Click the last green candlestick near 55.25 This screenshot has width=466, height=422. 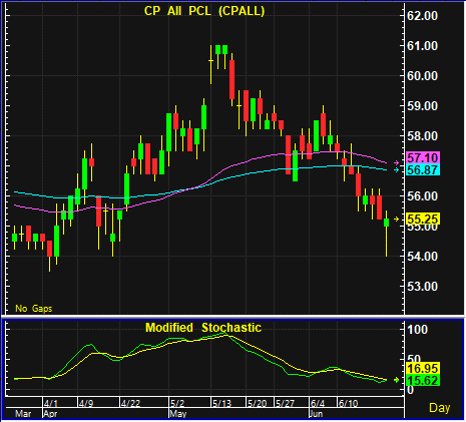click(387, 222)
